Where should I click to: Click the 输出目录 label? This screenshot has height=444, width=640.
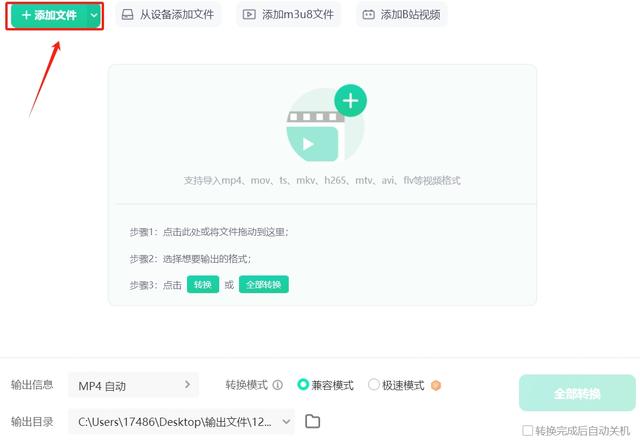coord(32,422)
